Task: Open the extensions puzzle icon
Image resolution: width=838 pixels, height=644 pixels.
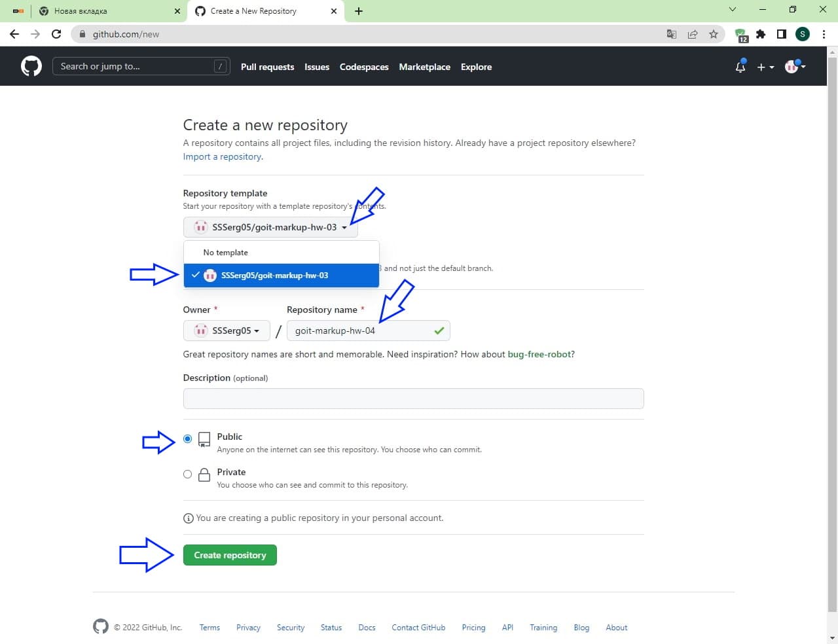Action: 761,34
